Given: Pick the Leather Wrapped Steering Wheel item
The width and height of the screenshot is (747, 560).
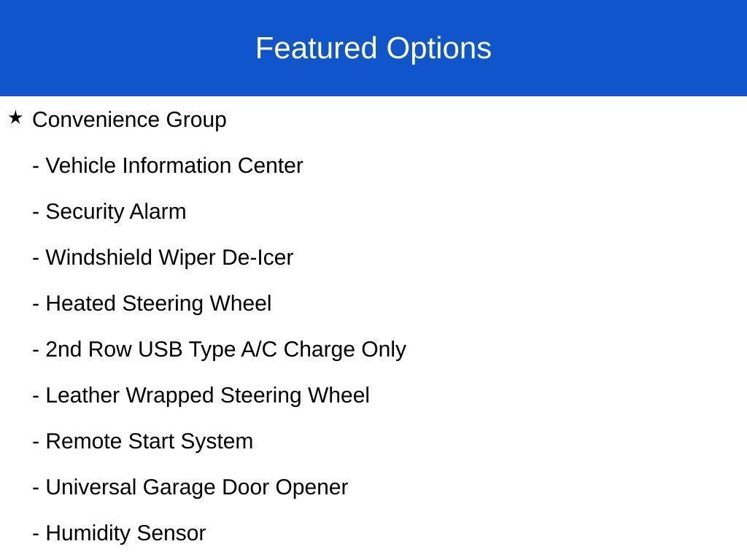Looking at the screenshot, I should [207, 395].
